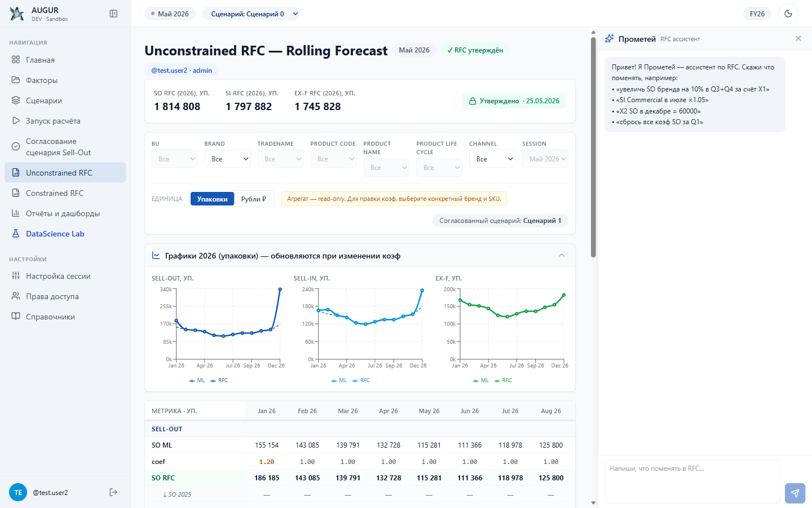Click the assistant message input field
This screenshot has height=508, width=812.
coord(692,481)
